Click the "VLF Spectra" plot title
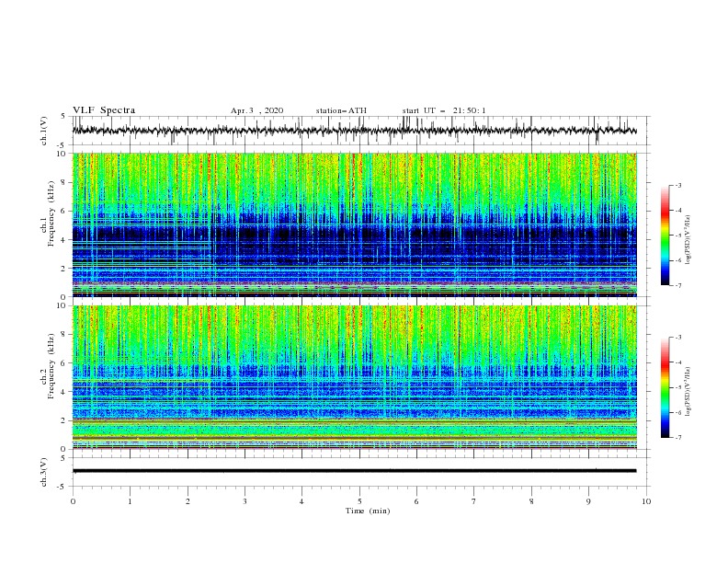728x563 pixels. click(104, 110)
